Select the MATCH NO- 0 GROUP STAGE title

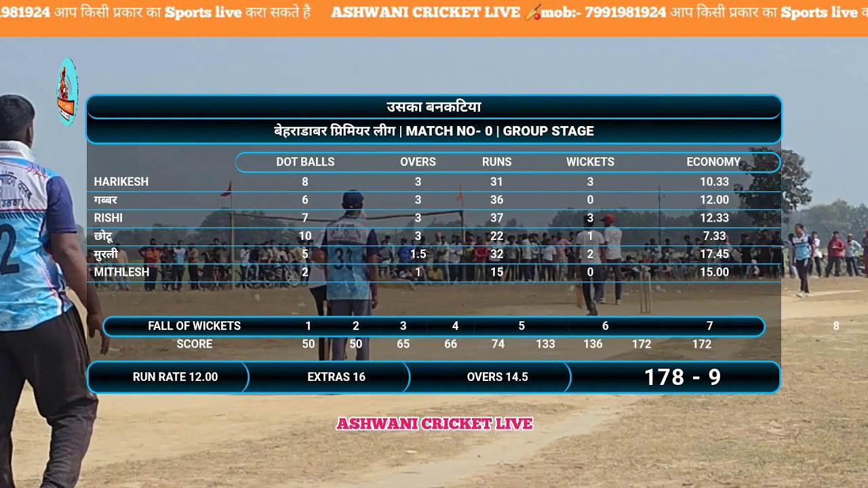pos(434,131)
